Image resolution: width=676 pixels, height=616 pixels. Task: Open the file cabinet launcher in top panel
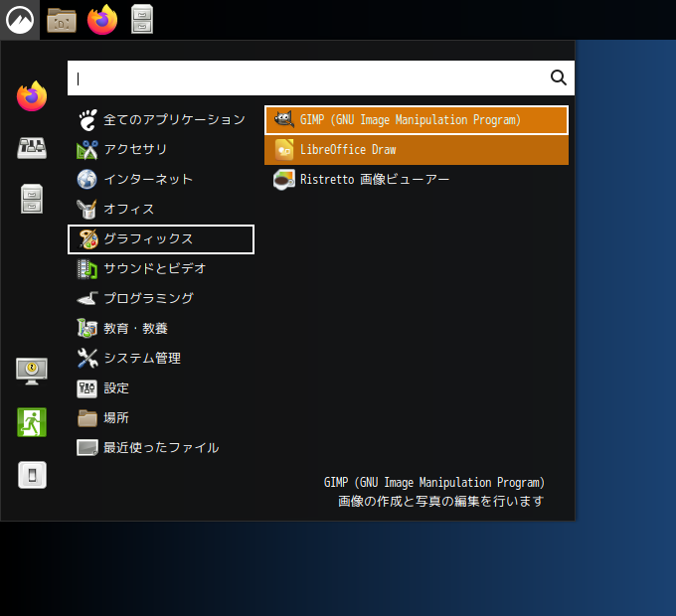(142, 20)
